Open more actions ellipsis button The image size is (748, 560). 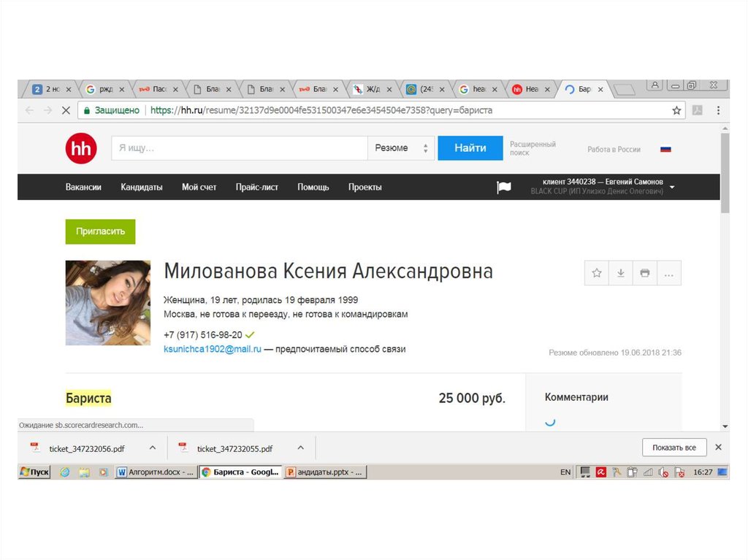click(668, 273)
